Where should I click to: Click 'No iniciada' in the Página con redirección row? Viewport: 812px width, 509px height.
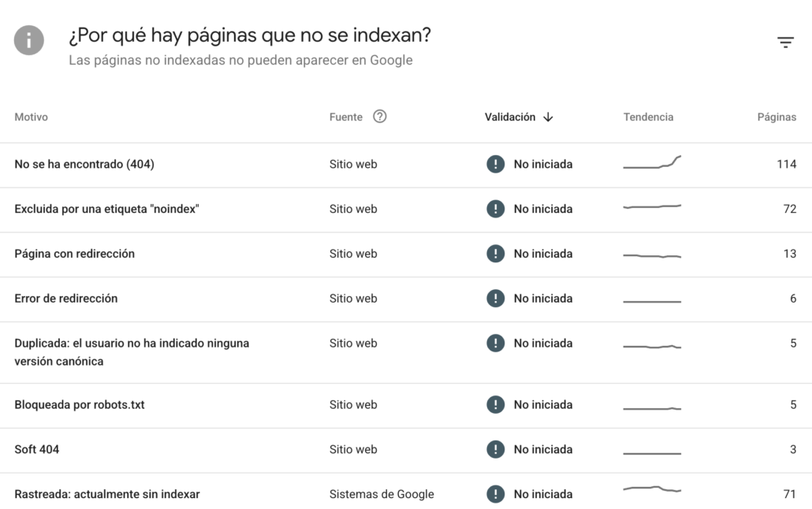pyautogui.click(x=543, y=254)
